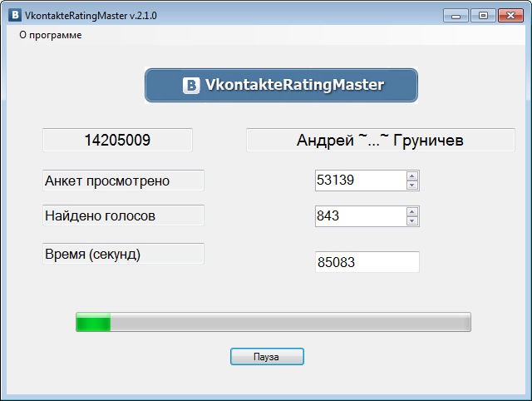Decrease the "Найдено голосов" value with down arrow
Image resolution: width=532 pixels, height=401 pixels.
(412, 220)
